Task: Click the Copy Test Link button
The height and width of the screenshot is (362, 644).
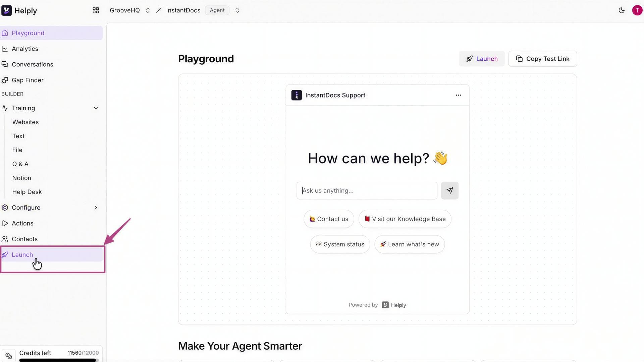Action: (542, 59)
